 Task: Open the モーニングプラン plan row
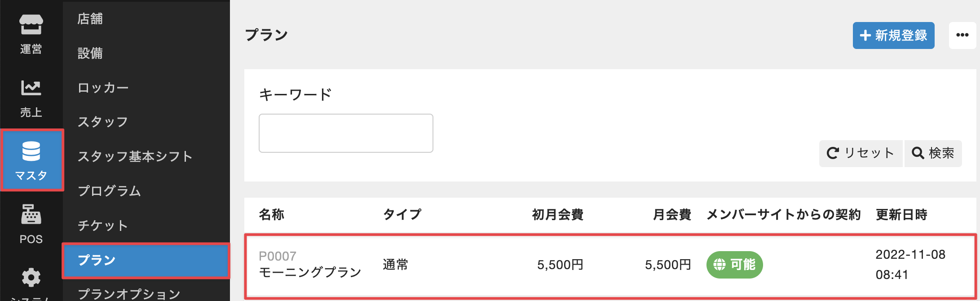tap(310, 272)
